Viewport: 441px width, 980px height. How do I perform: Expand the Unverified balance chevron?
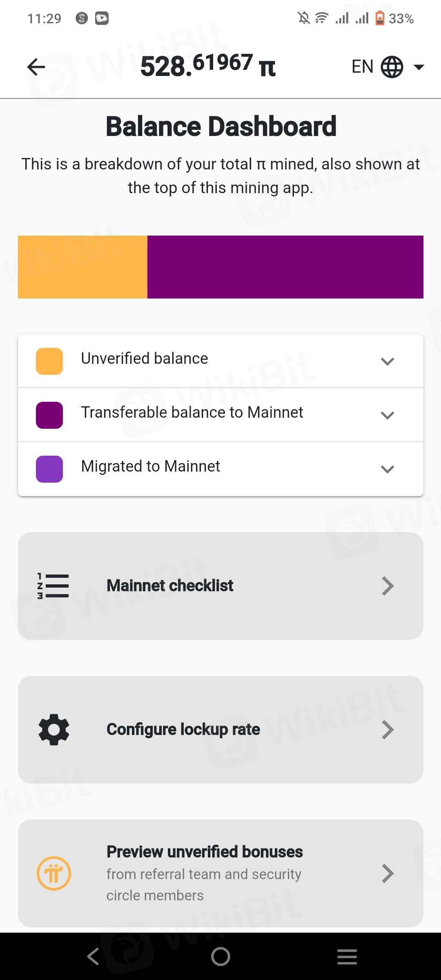387,361
